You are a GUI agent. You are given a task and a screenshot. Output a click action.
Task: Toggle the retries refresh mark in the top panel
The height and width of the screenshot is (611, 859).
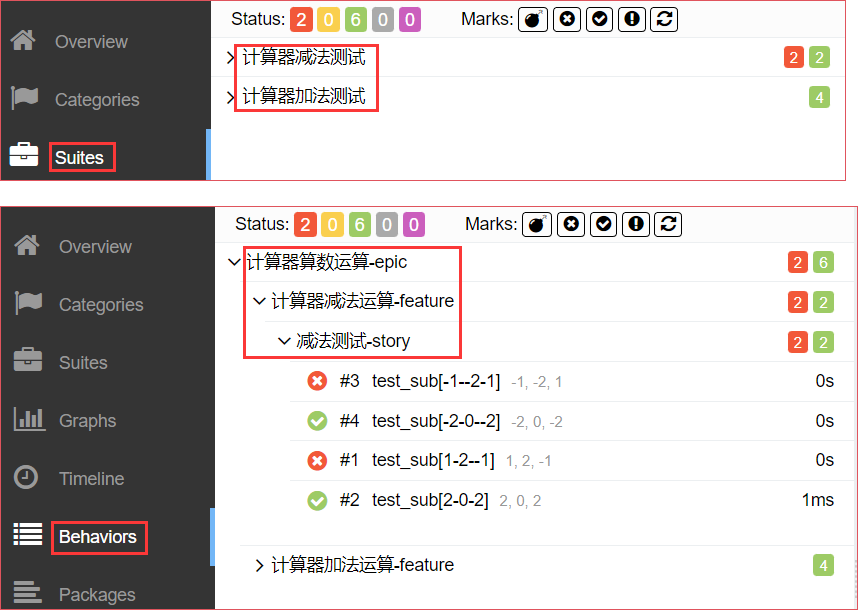[665, 19]
